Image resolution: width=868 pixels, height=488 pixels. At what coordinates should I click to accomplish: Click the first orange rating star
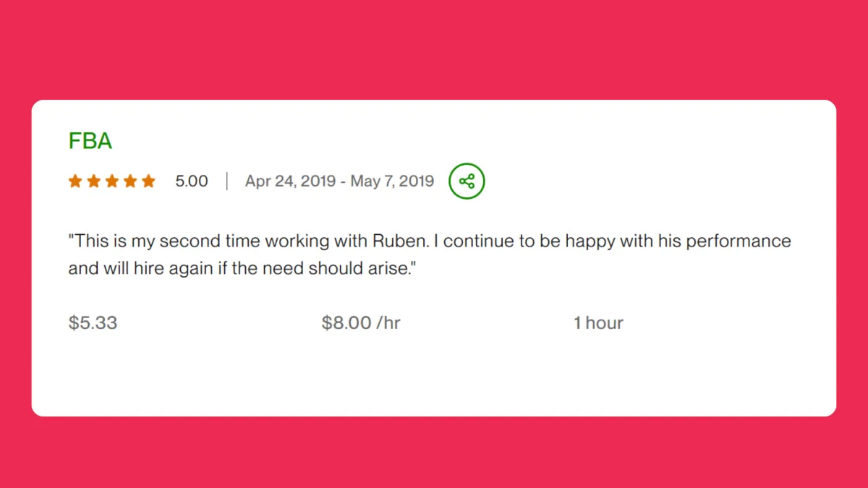75,181
